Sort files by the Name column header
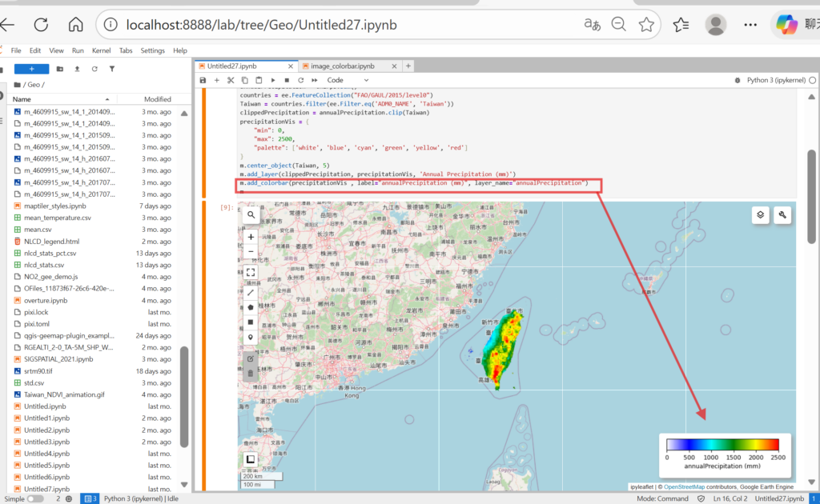 coord(22,99)
